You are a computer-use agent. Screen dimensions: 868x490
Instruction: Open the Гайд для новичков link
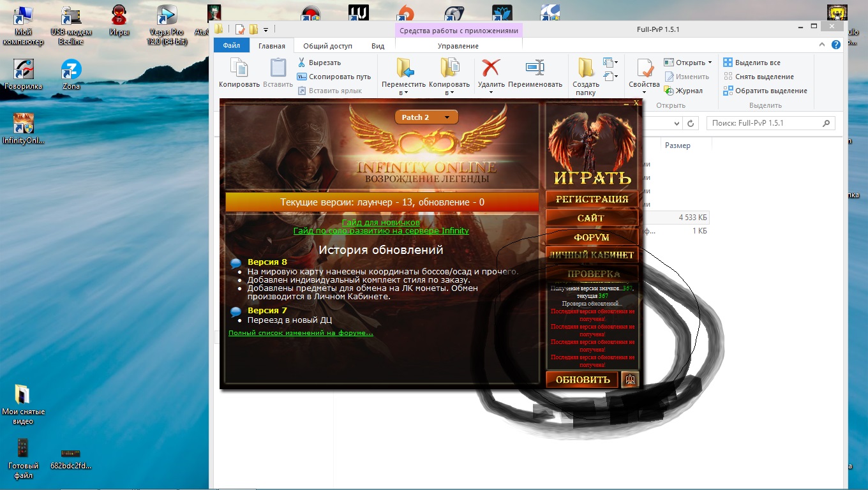tap(381, 223)
